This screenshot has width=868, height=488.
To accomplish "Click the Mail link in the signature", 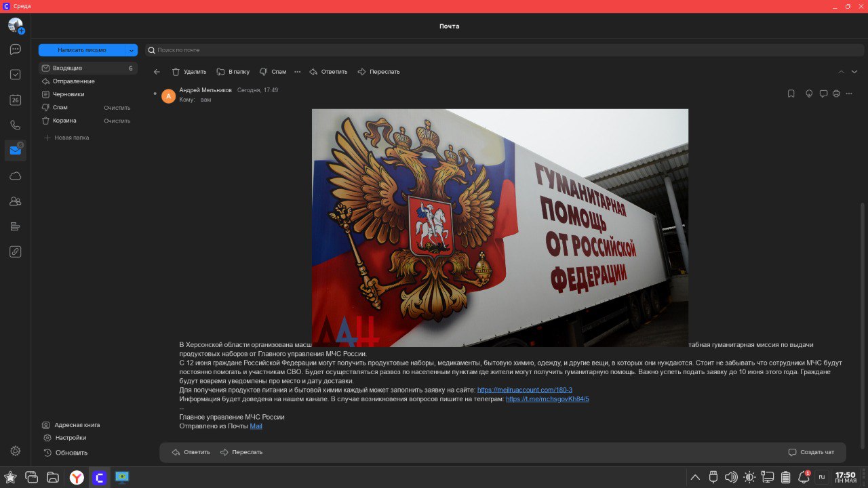I will (x=256, y=426).
